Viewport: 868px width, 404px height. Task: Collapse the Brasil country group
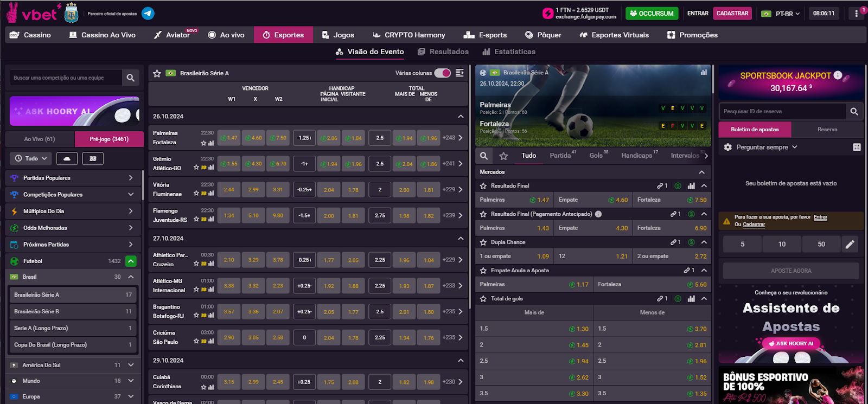pyautogui.click(x=131, y=277)
